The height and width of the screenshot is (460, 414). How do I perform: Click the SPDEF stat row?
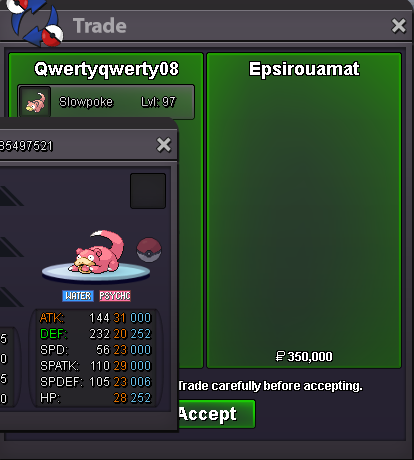tap(95, 382)
